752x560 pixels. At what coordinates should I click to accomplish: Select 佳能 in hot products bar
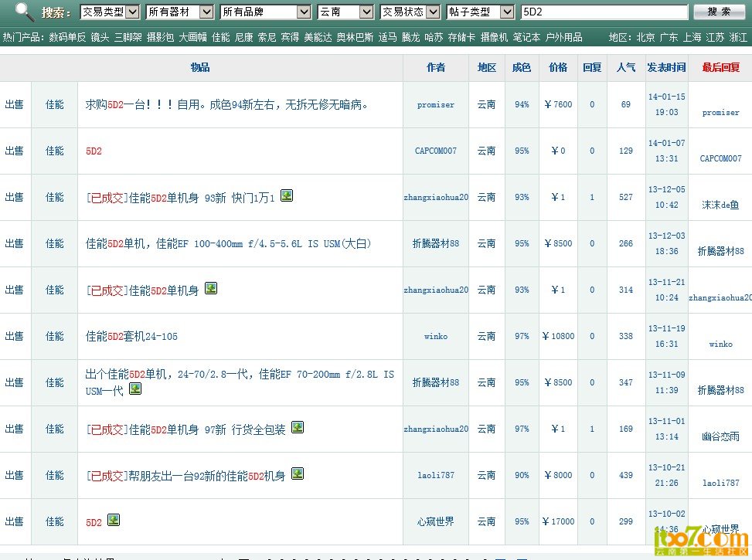220,37
